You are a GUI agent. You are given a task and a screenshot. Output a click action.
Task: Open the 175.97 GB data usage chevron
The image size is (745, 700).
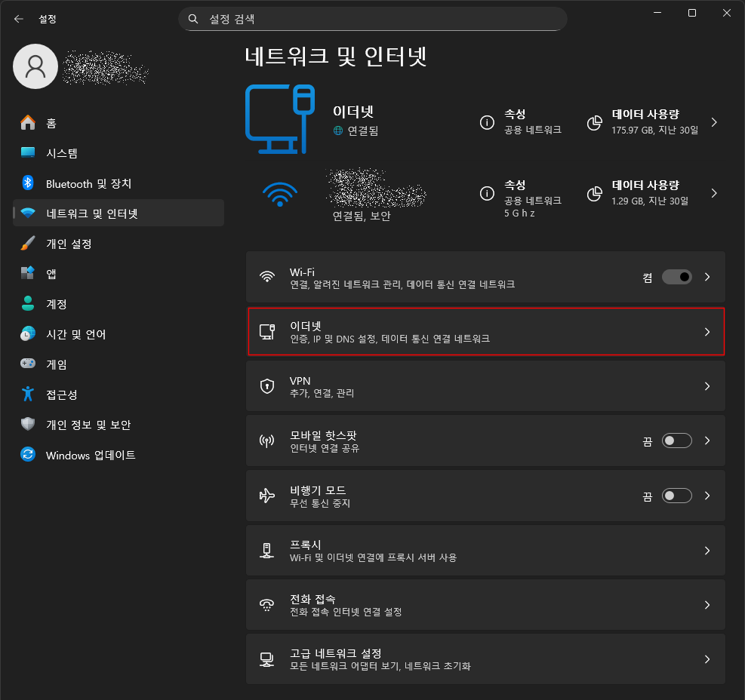click(714, 122)
